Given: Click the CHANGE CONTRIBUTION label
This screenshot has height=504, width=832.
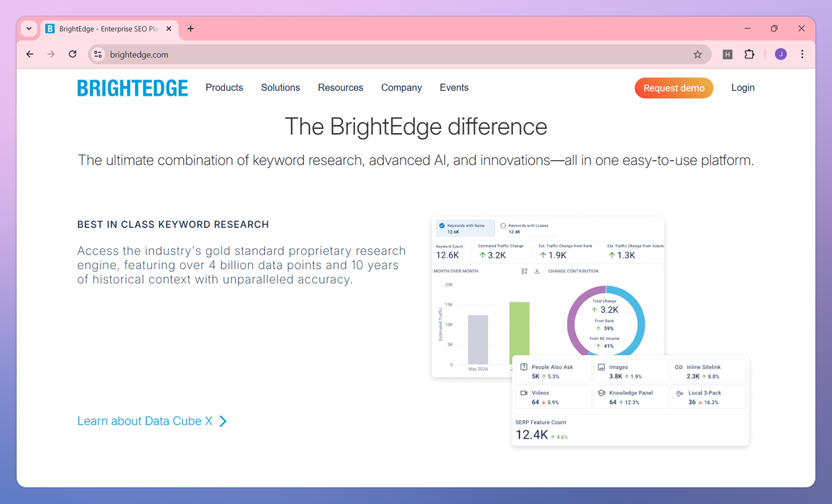Looking at the screenshot, I should tap(573, 271).
